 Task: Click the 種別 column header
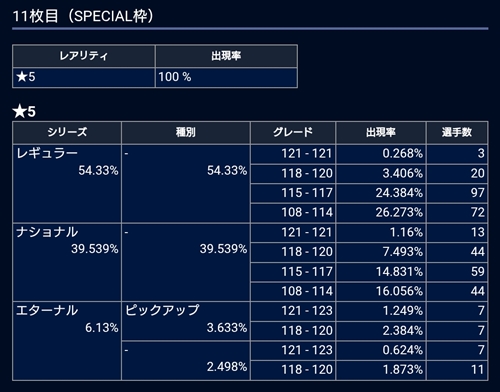(x=186, y=132)
